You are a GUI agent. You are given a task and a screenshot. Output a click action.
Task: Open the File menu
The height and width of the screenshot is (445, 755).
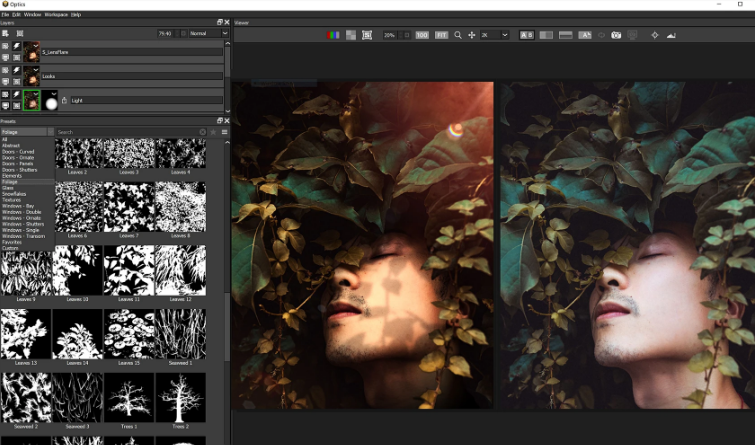click(x=5, y=14)
